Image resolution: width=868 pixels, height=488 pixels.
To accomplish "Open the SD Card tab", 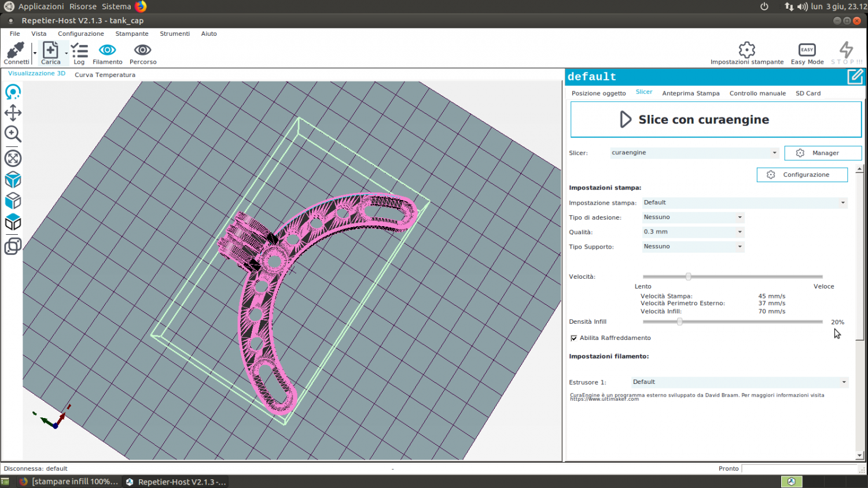I will pos(808,93).
